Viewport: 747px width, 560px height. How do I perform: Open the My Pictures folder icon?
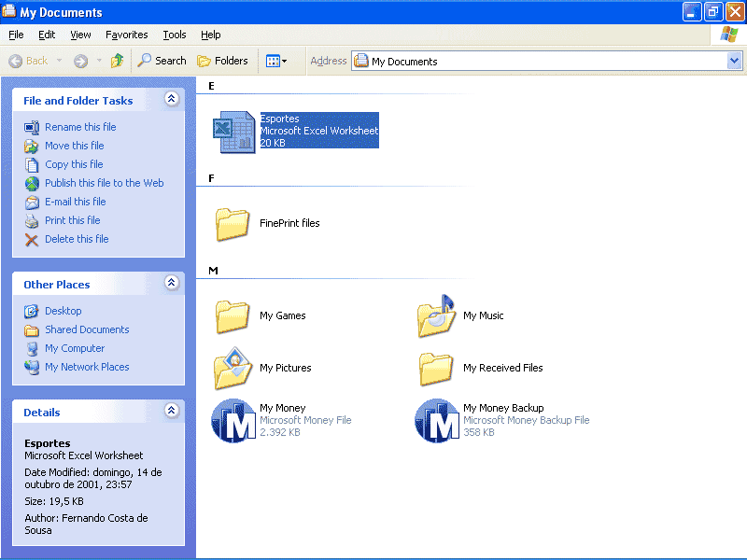click(x=233, y=368)
